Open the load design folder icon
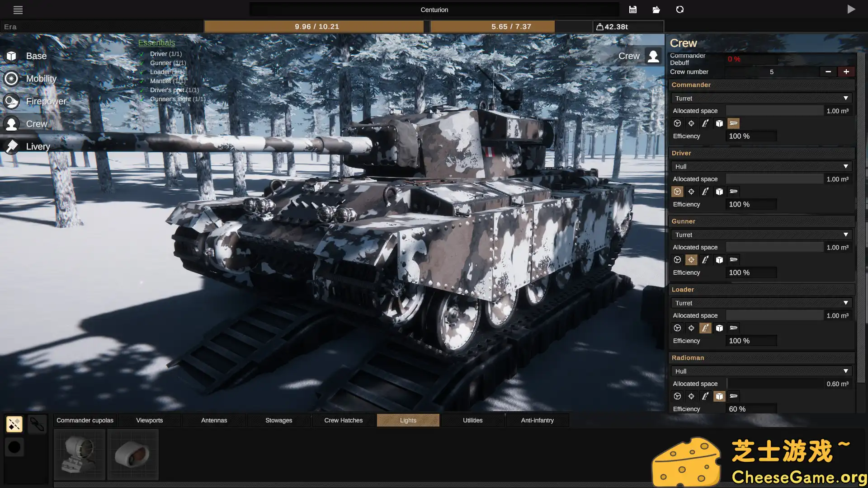The image size is (868, 488). (x=656, y=9)
